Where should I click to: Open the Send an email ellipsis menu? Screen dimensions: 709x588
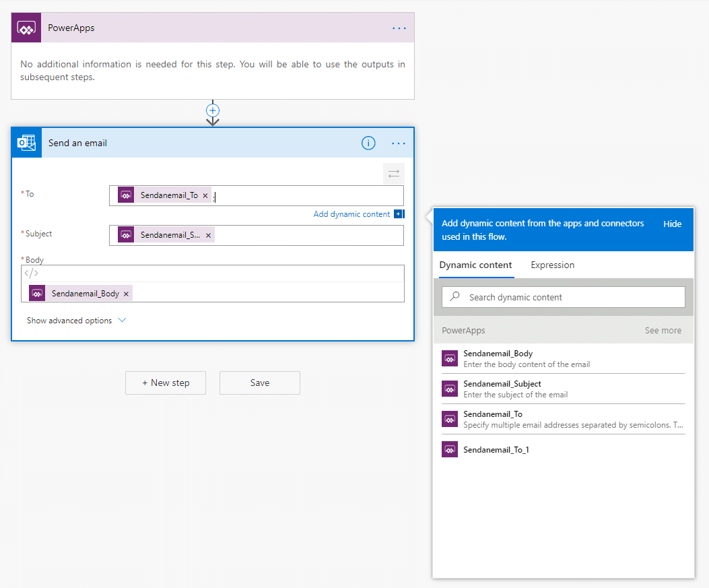pos(399,143)
